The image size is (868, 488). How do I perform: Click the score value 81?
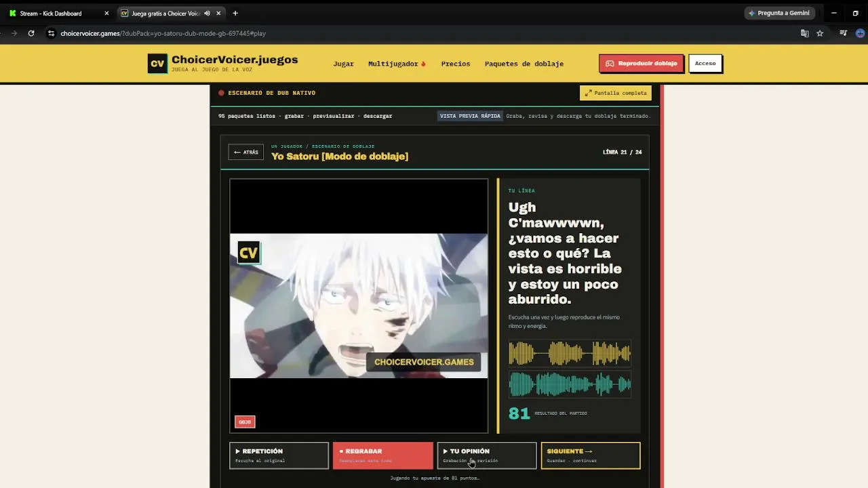coord(519,413)
